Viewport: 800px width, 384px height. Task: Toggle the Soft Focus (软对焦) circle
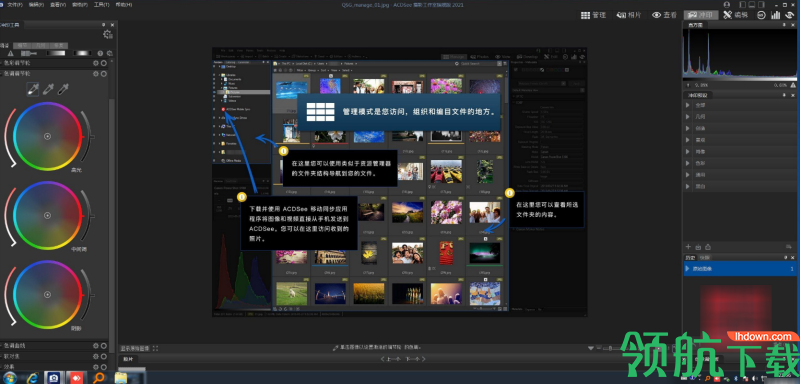coord(104,356)
